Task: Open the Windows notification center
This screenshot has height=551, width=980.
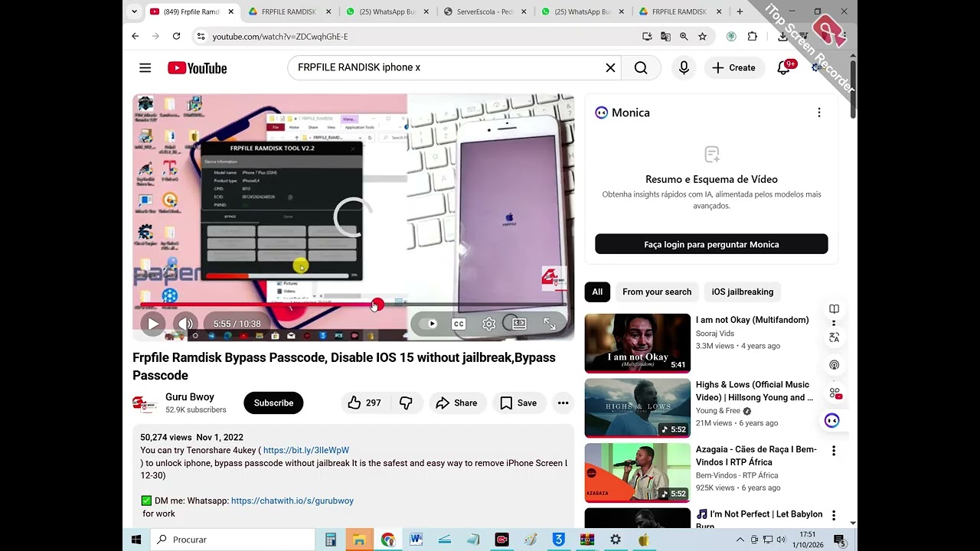Action: (x=839, y=540)
